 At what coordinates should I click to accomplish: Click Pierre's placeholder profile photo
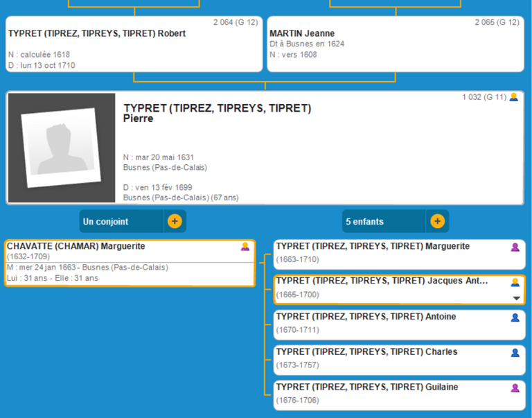point(62,148)
